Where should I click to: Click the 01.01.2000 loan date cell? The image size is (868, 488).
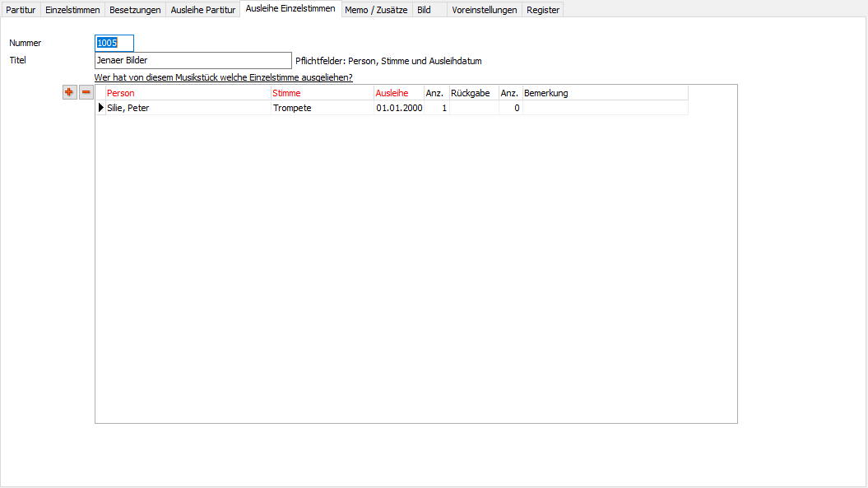(x=399, y=108)
